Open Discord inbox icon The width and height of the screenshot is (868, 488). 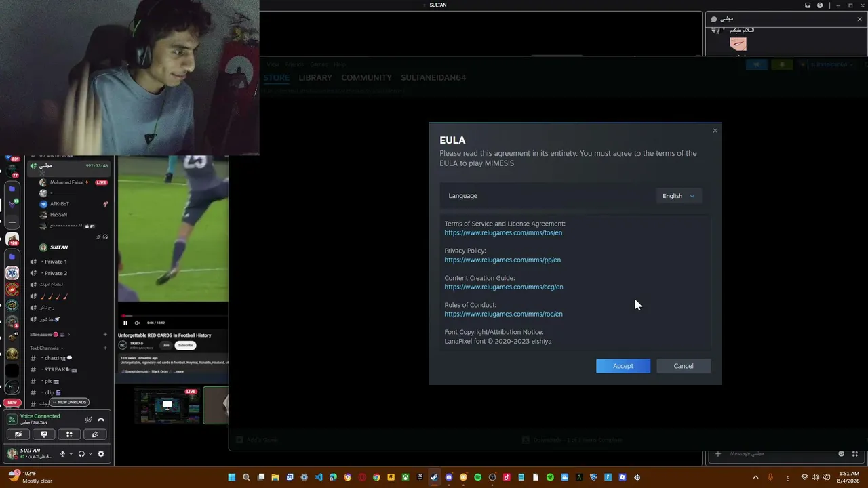pyautogui.click(x=808, y=5)
